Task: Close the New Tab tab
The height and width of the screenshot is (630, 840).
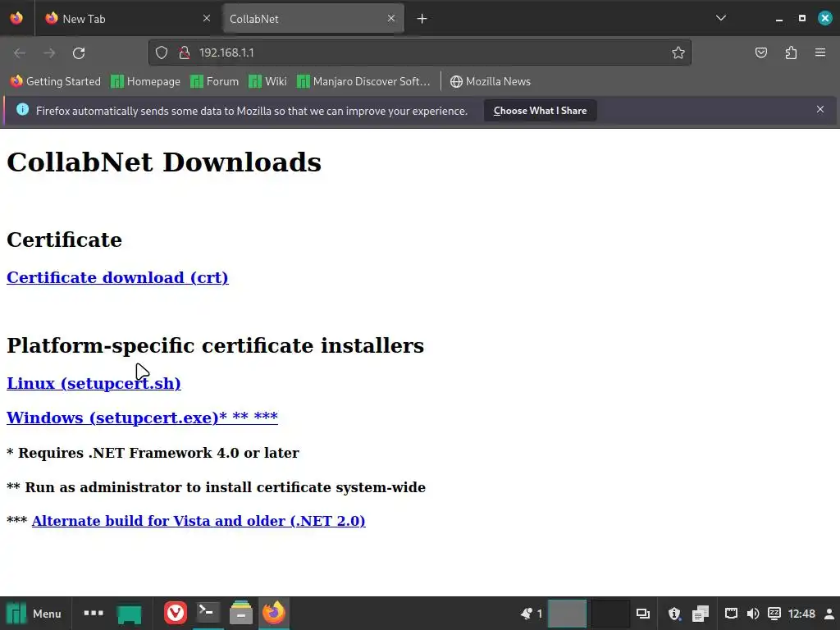Action: [x=207, y=19]
